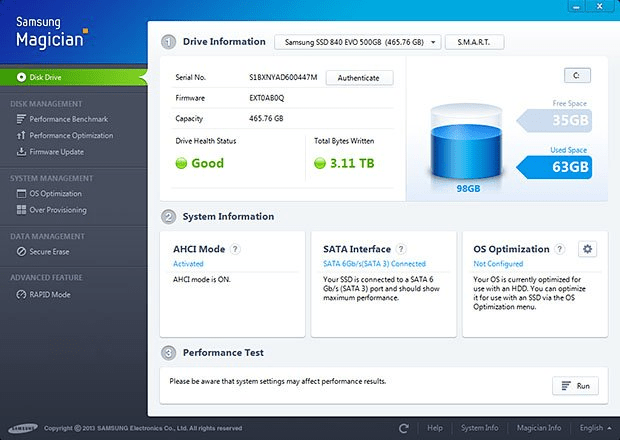Screen dimensions: 620x440
Task: Close the Magician window
Action: point(600,6)
